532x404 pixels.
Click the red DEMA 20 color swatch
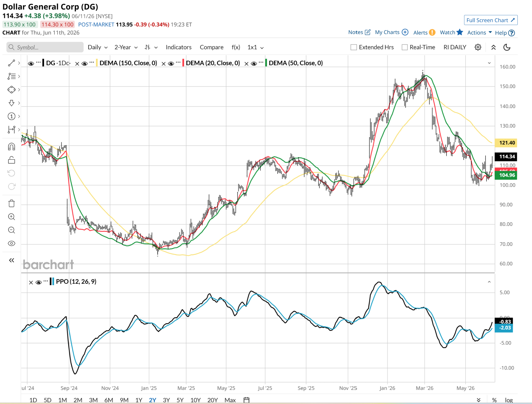183,63
